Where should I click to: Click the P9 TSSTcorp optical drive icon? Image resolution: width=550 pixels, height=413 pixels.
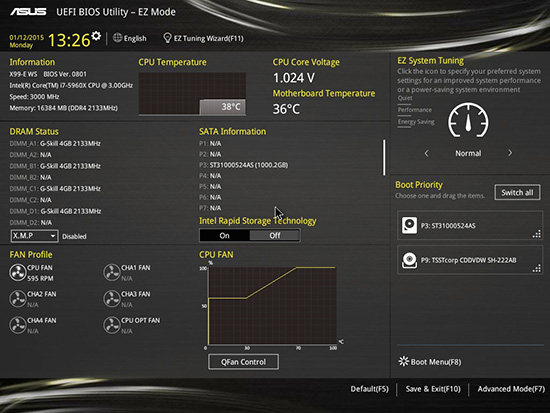point(409,260)
